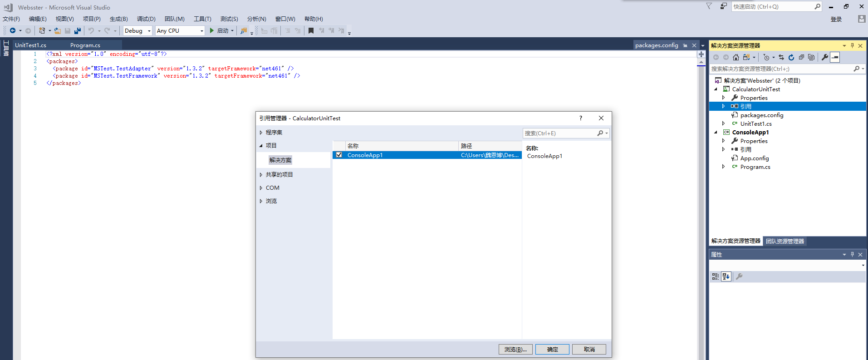Click the property pages wrench in Properties panel
Screen dimensions: 868x360
coord(739,276)
